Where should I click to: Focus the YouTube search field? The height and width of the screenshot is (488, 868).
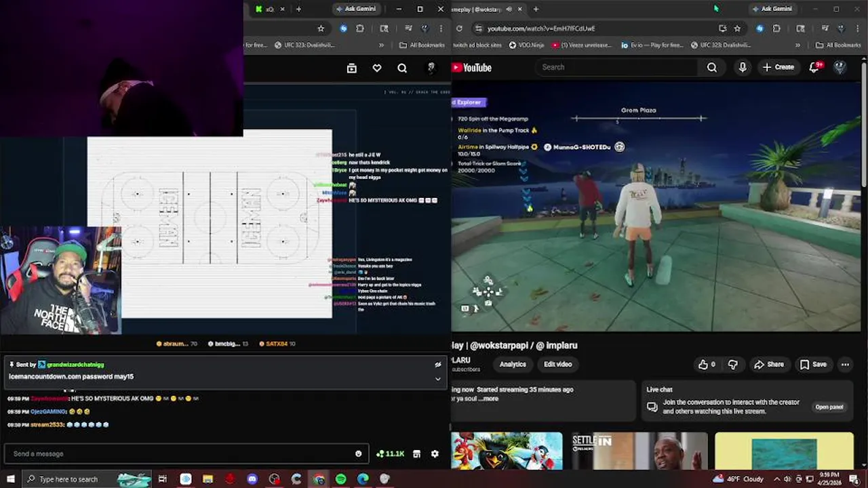pyautogui.click(x=616, y=67)
